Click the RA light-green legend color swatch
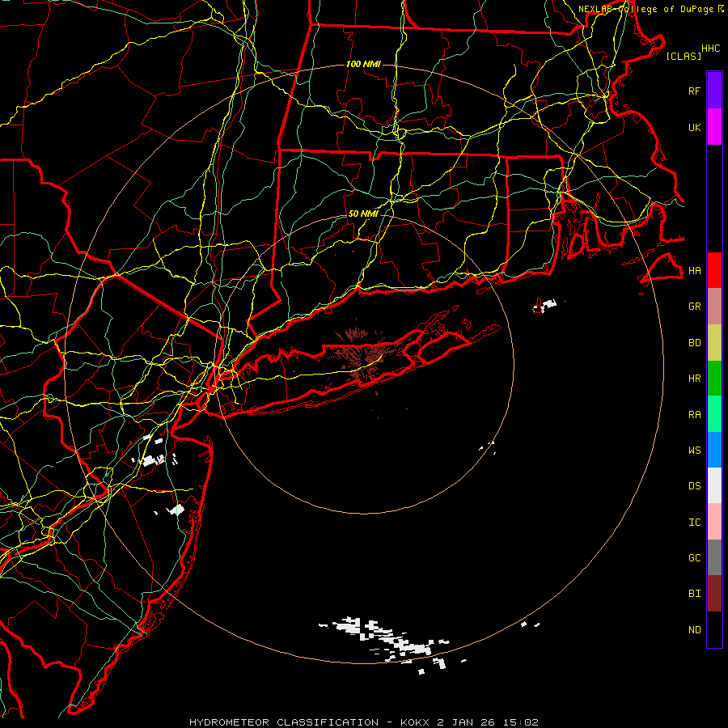728x728 pixels. click(714, 414)
